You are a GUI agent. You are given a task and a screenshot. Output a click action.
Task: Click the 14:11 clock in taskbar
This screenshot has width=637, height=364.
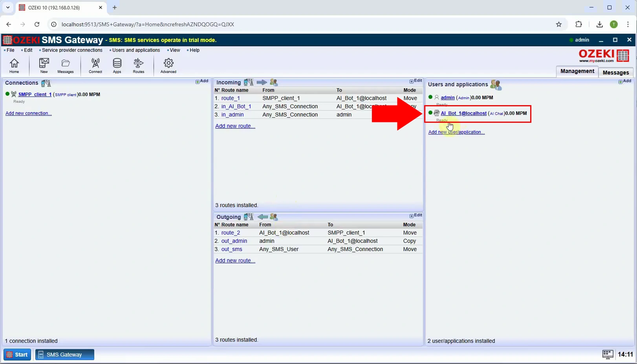tap(625, 355)
